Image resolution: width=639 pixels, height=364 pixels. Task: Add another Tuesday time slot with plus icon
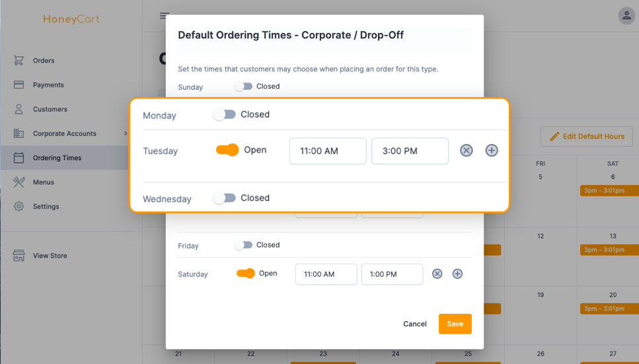click(492, 151)
